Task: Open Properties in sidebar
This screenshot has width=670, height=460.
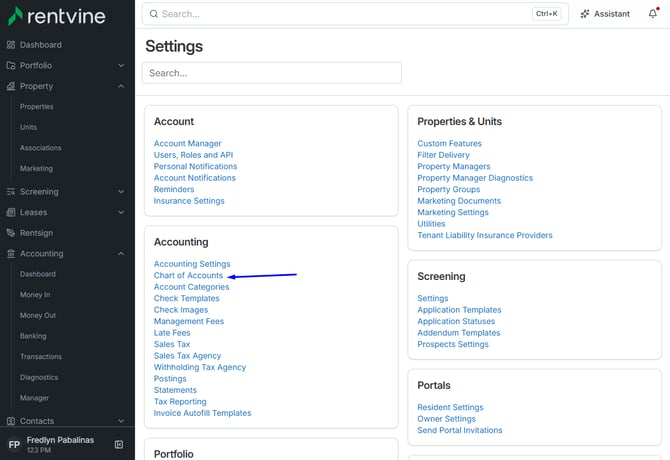Action: pos(37,107)
